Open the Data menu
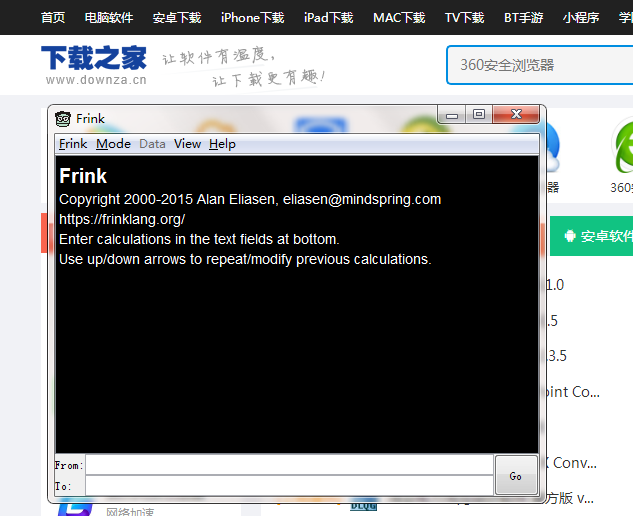Viewport: 633px width, 516px height. (152, 144)
